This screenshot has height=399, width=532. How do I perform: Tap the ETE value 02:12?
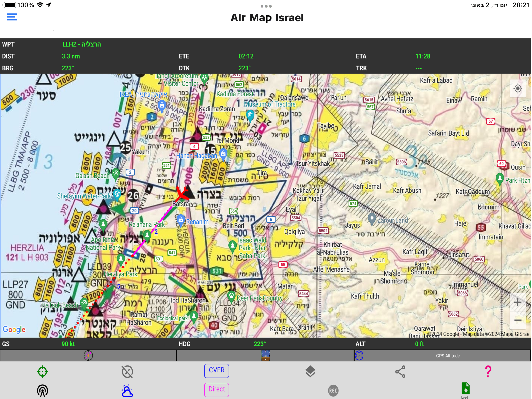pyautogui.click(x=246, y=56)
